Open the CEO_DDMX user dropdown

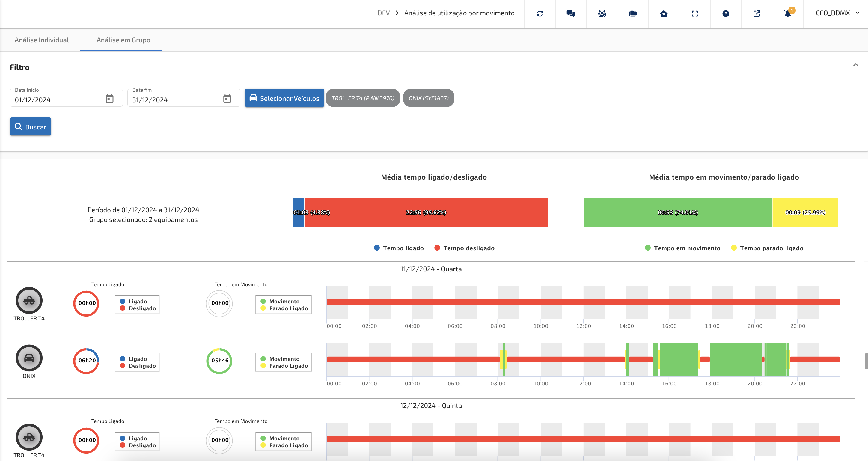tap(837, 13)
